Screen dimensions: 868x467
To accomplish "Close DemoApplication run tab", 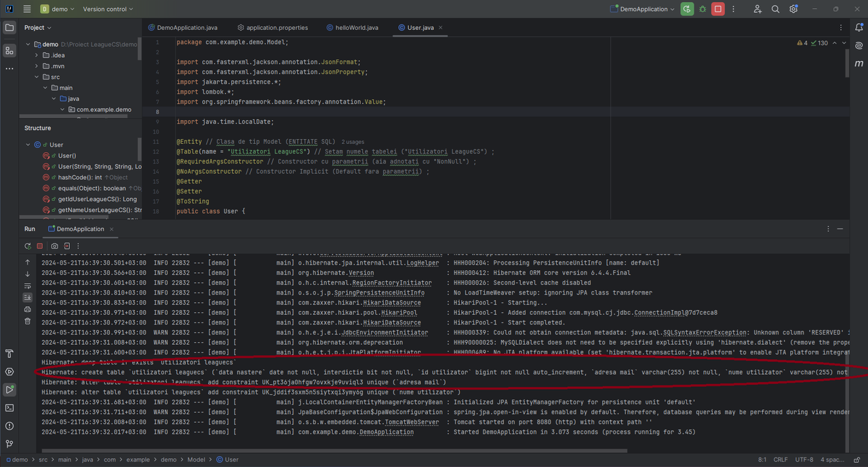I will [112, 229].
